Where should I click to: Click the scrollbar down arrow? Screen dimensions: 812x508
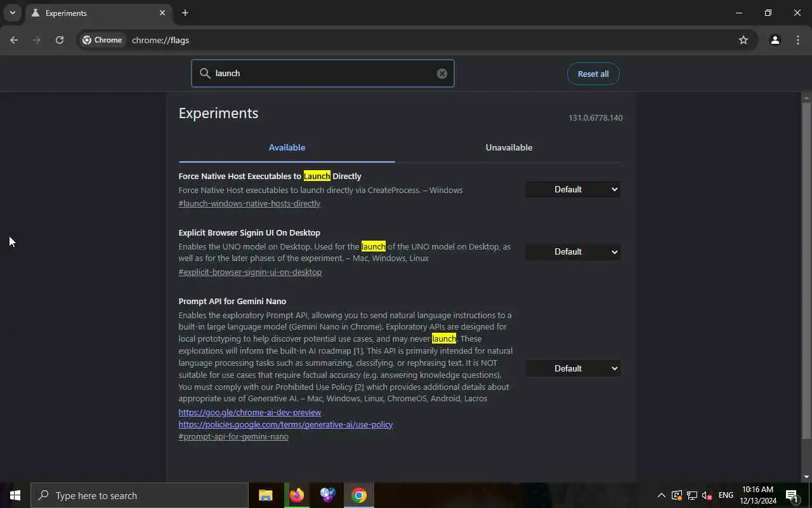coord(806,477)
